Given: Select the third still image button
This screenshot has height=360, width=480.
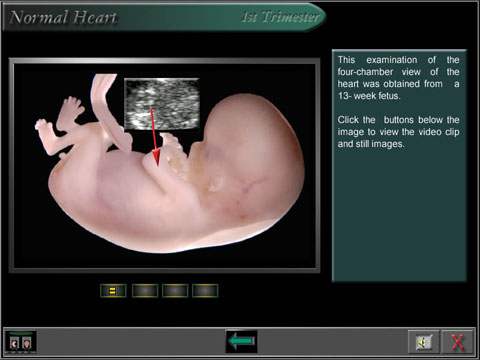Looking at the screenshot, I should click(175, 291).
